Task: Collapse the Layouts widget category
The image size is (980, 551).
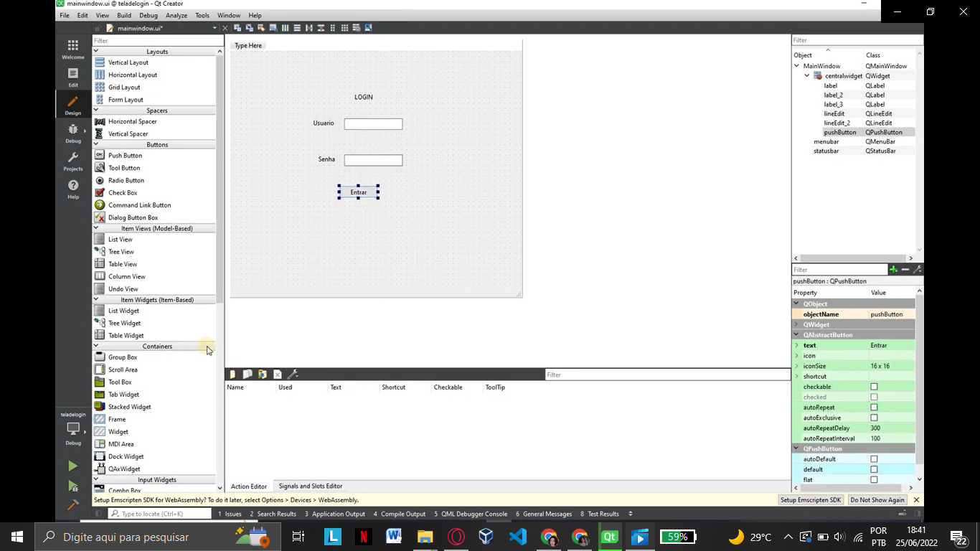Action: (x=96, y=52)
